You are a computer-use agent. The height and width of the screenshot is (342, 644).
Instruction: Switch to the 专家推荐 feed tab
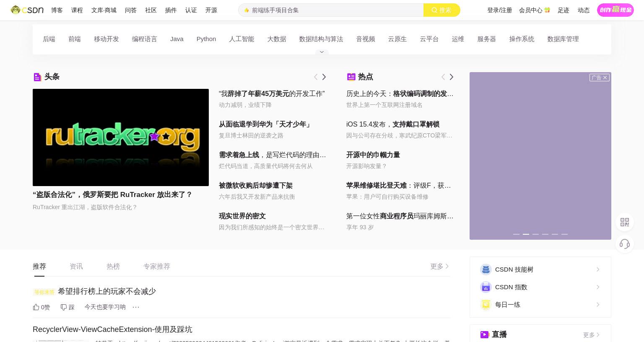click(157, 266)
